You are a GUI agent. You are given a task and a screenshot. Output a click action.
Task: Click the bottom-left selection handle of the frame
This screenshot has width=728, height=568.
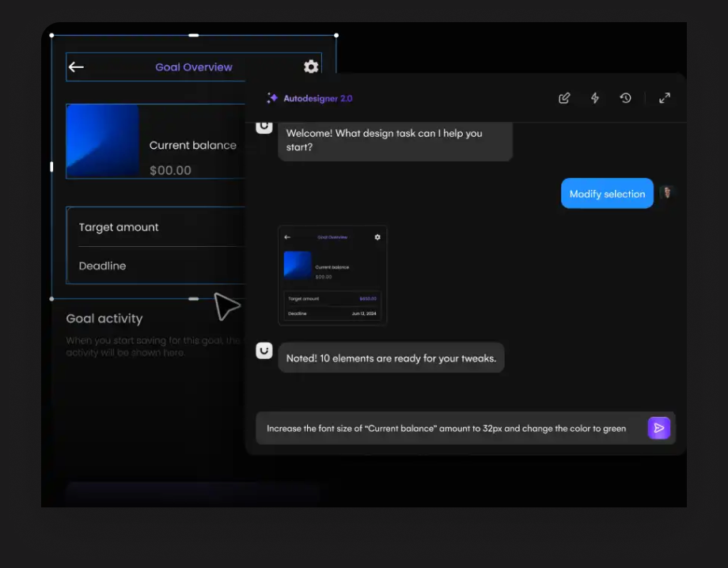coord(51,299)
